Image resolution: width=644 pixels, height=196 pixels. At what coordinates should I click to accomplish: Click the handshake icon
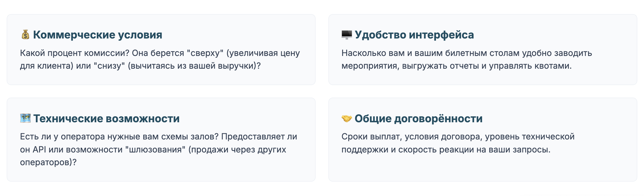coord(347,118)
